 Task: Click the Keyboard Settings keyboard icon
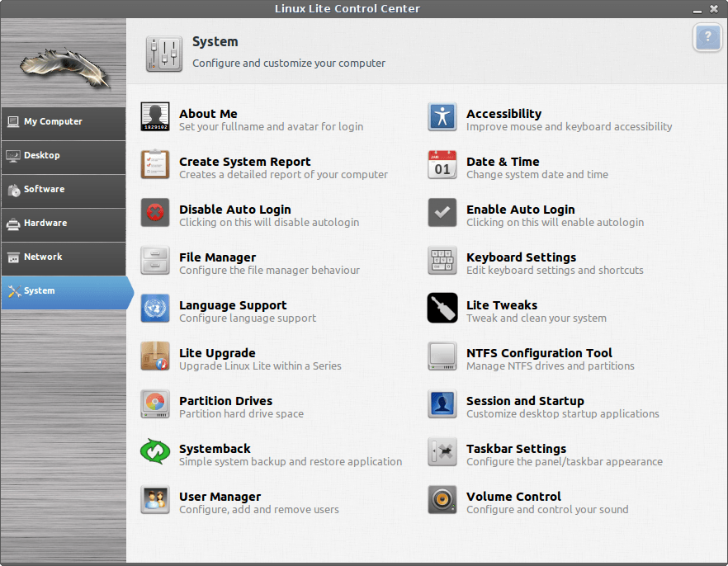point(442,260)
